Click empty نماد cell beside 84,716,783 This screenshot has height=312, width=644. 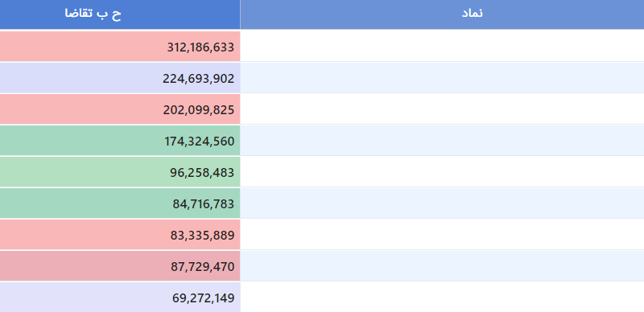click(442, 203)
